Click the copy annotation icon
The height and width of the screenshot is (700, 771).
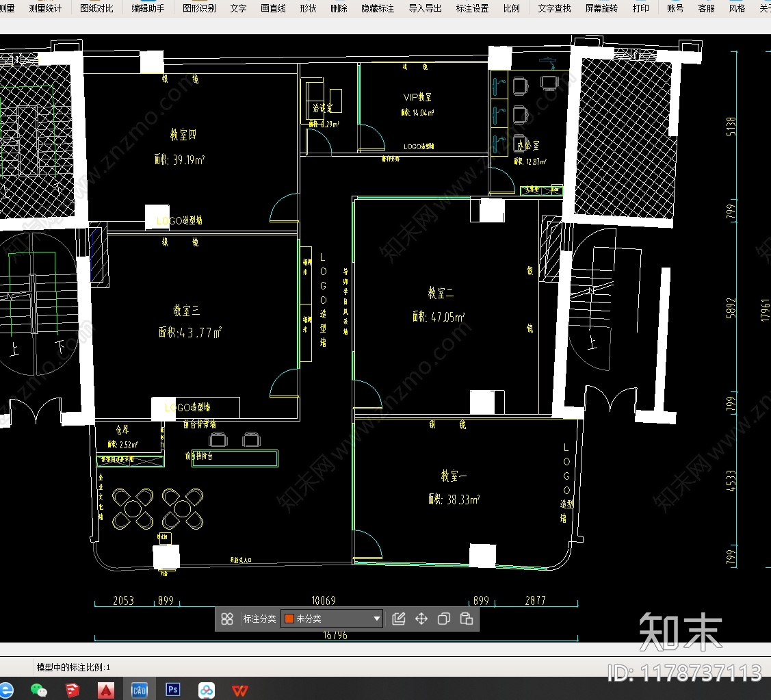[444, 619]
